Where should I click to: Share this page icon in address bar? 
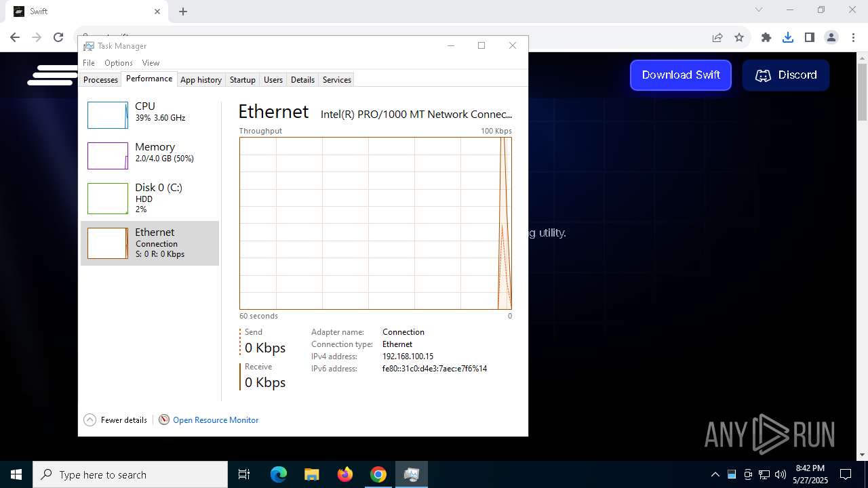click(717, 38)
